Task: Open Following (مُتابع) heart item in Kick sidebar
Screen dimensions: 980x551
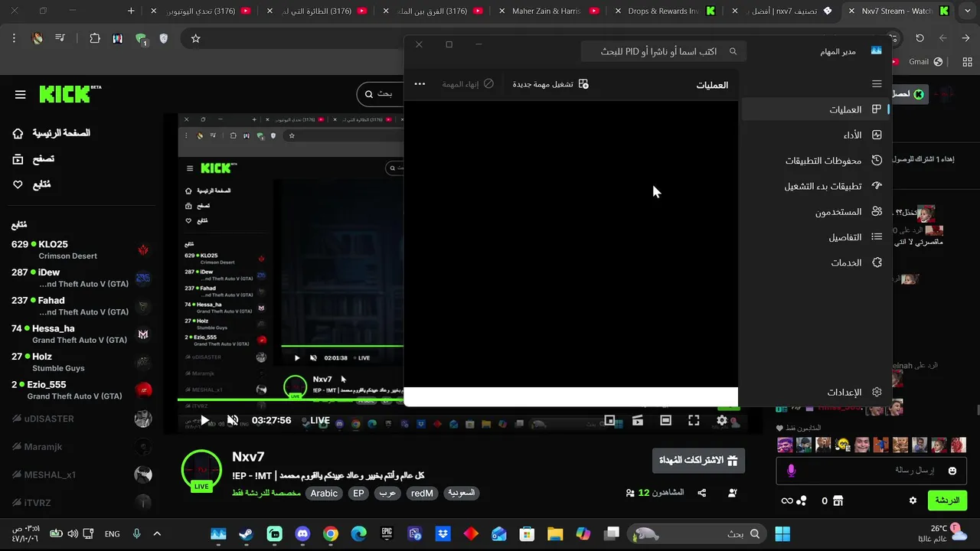Action: click(32, 184)
